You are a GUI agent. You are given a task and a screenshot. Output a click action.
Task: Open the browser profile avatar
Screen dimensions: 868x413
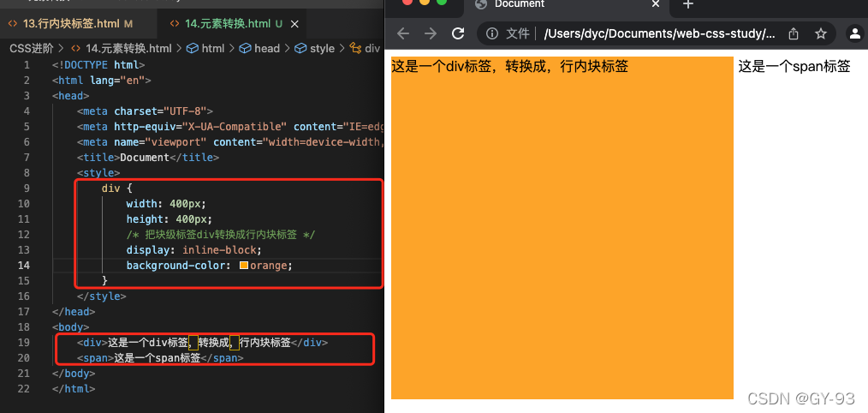point(856,33)
